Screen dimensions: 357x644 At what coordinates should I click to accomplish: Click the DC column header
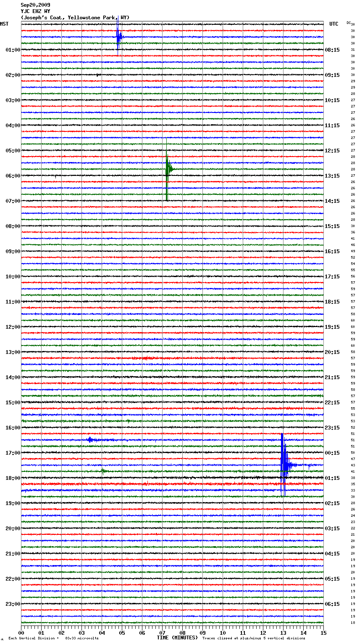pos(349,23)
